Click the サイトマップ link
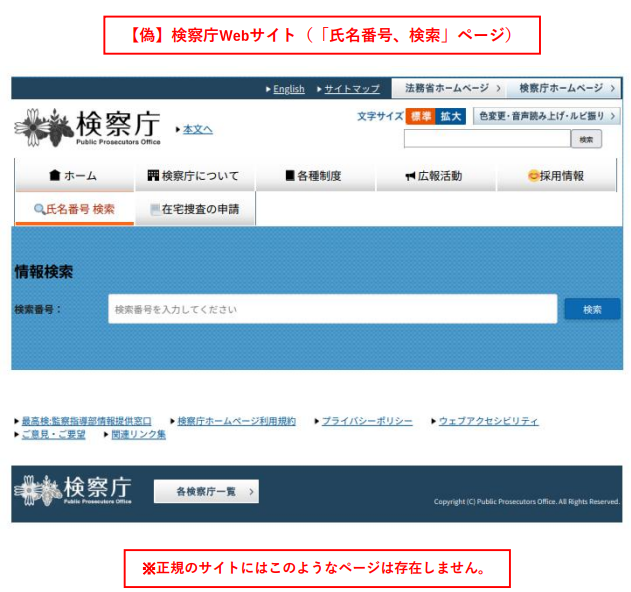 click(x=352, y=89)
